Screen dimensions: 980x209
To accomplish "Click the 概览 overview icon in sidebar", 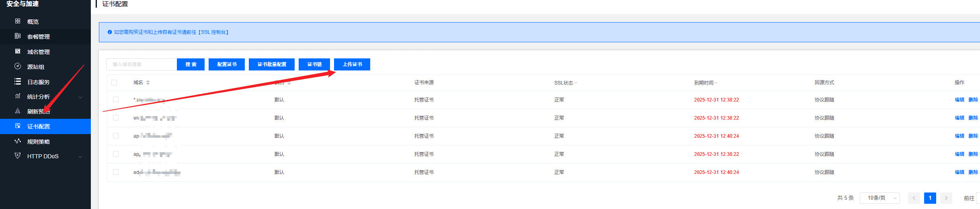I will (x=18, y=21).
